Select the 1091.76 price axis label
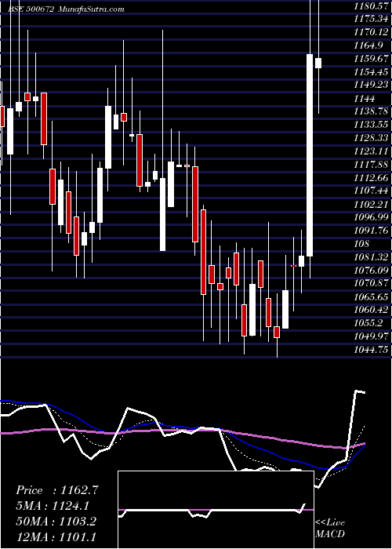The image size is (392, 549). [371, 230]
